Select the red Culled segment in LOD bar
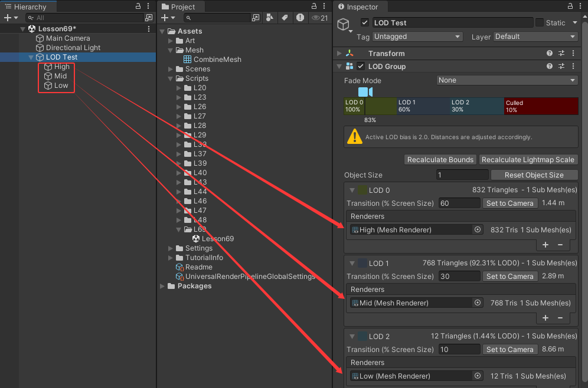588x388 pixels. [x=541, y=106]
